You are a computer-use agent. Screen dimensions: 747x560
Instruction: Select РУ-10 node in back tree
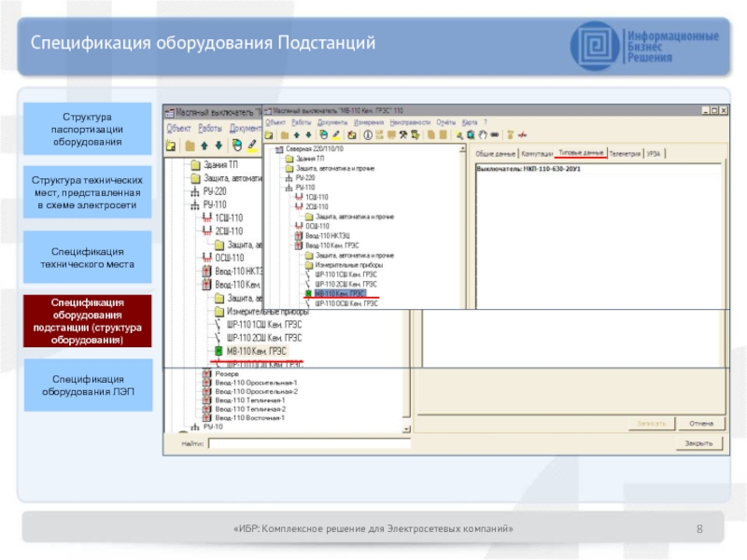click(213, 427)
